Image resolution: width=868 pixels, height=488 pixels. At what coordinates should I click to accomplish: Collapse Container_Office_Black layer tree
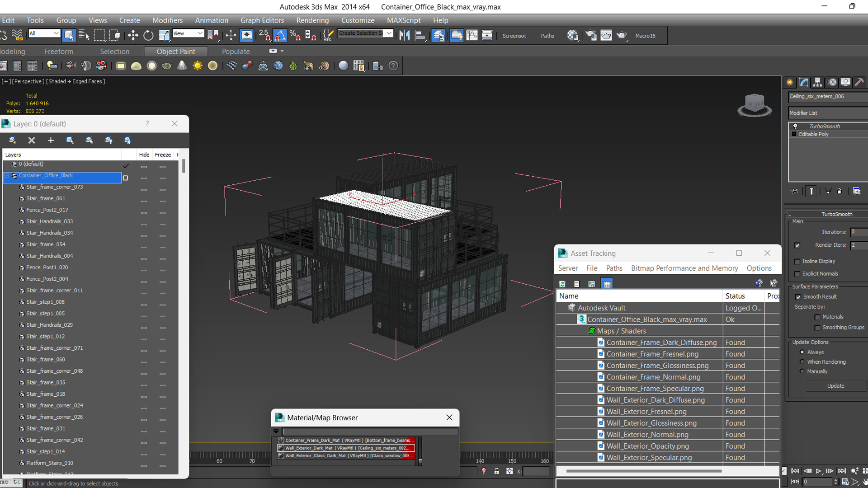click(x=7, y=175)
